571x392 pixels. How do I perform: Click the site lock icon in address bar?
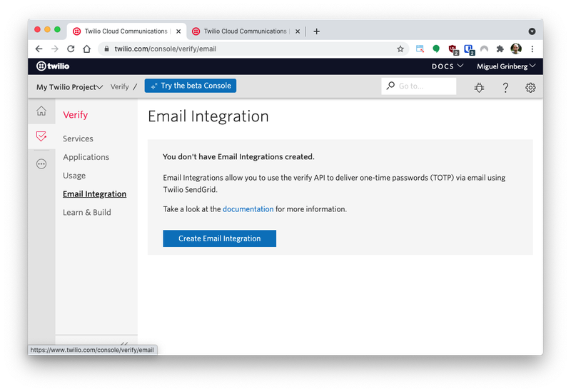click(106, 49)
